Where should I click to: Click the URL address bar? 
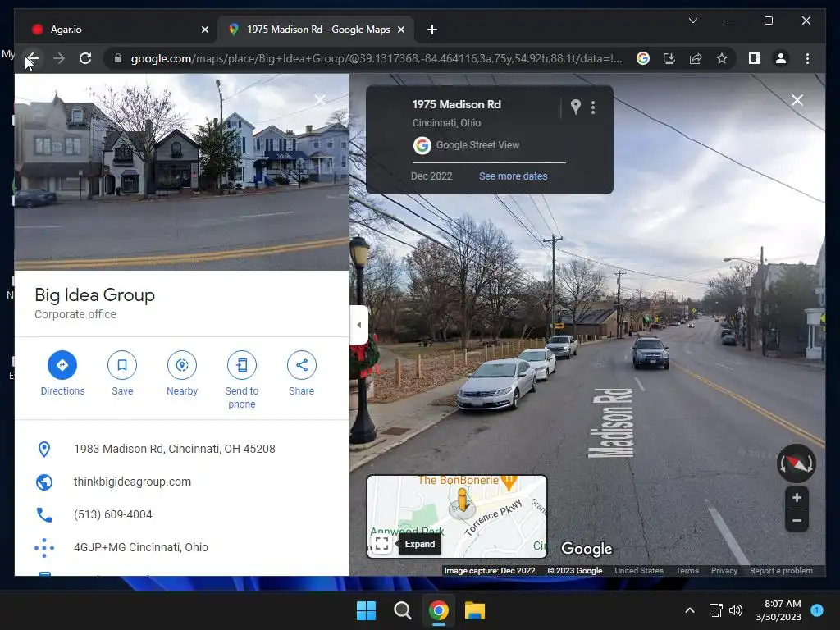[x=376, y=58]
